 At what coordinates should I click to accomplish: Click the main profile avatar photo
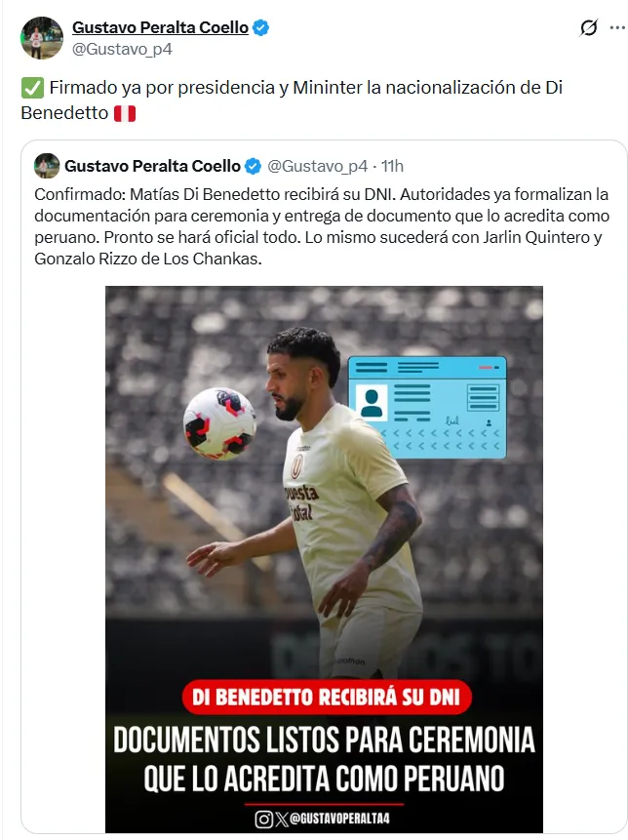[42, 38]
